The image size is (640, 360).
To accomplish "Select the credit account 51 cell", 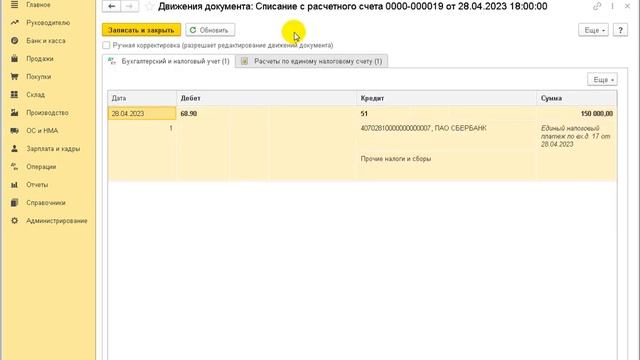I will [447, 113].
